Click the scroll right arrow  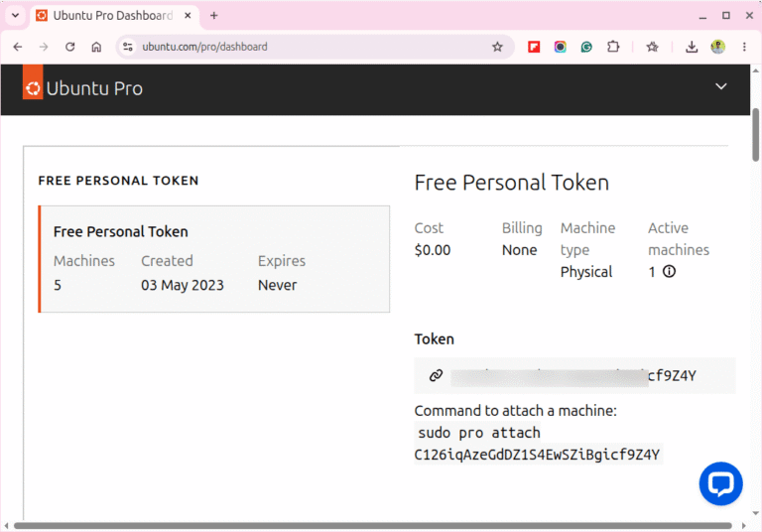tap(743, 526)
